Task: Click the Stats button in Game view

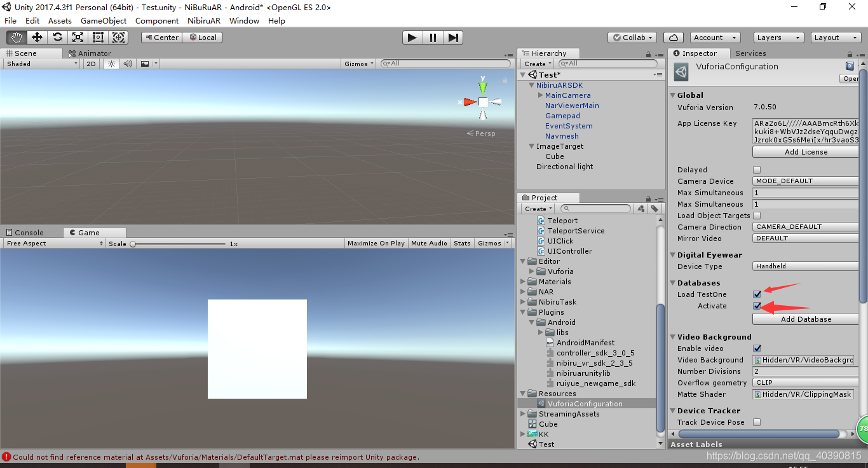Action: coord(463,244)
